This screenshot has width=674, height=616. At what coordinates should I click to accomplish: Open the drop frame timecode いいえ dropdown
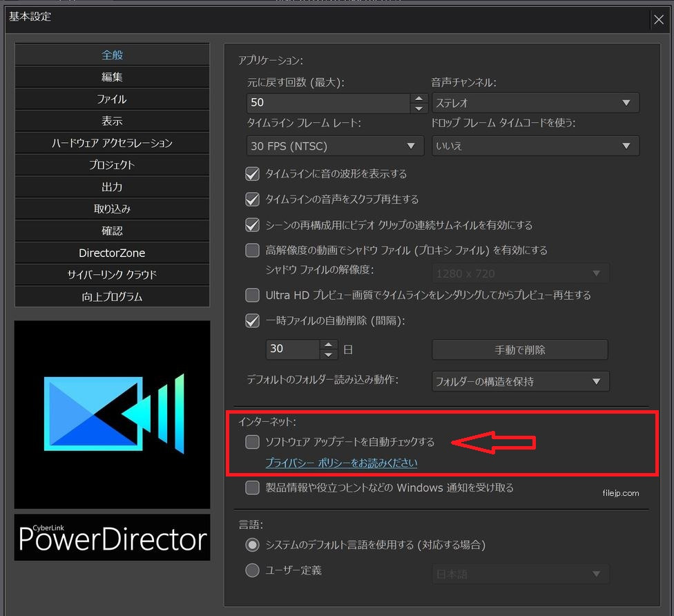(x=536, y=146)
